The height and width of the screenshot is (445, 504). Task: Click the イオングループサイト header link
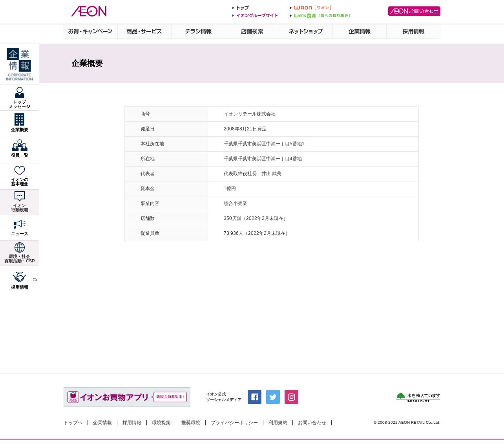click(x=255, y=16)
